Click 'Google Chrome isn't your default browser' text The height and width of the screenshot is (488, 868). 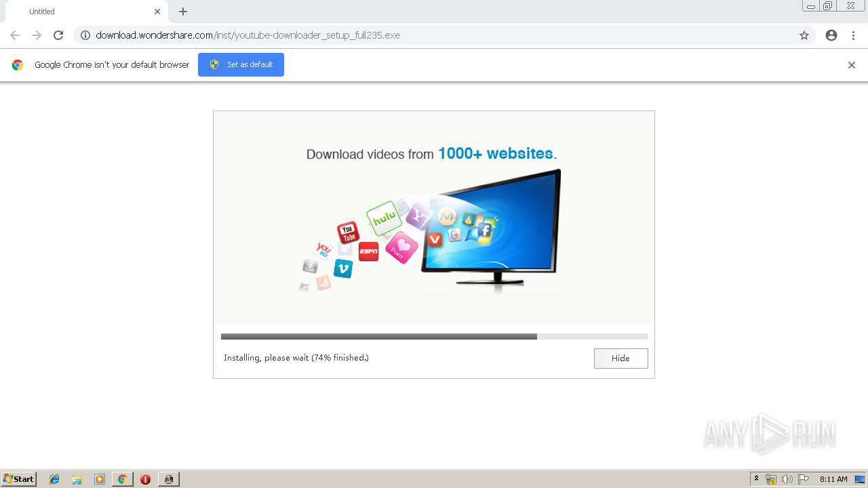(x=112, y=65)
